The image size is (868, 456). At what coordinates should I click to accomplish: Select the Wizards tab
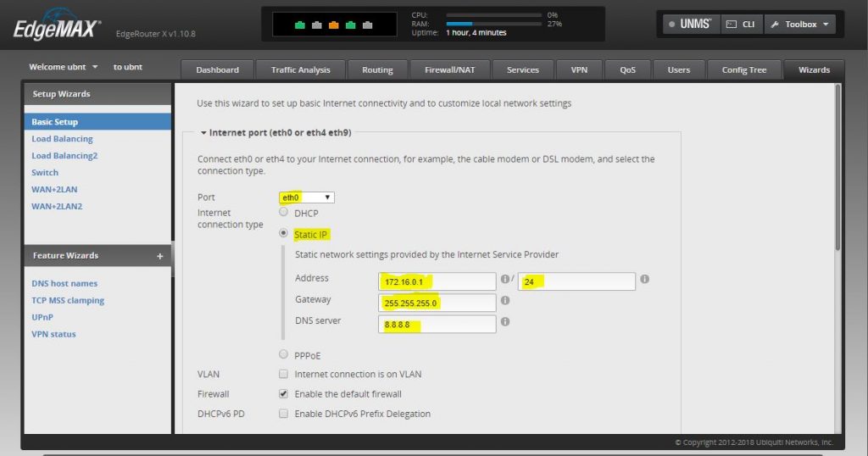814,70
